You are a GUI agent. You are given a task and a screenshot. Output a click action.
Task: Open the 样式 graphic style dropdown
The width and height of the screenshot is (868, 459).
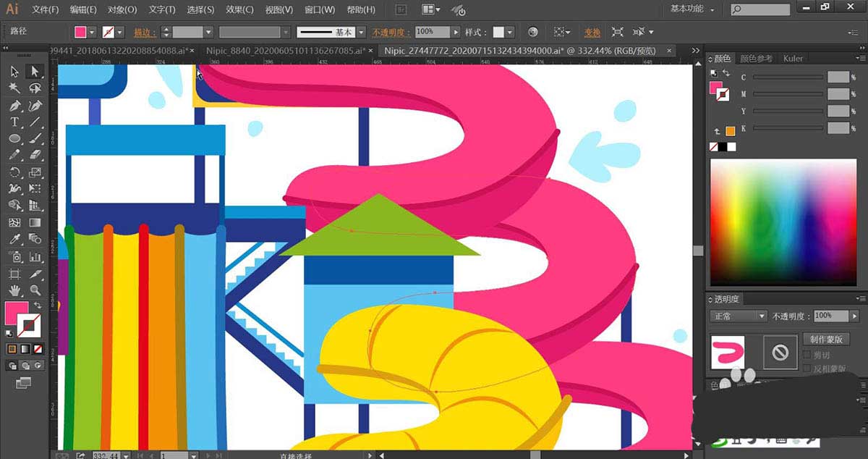click(x=510, y=32)
